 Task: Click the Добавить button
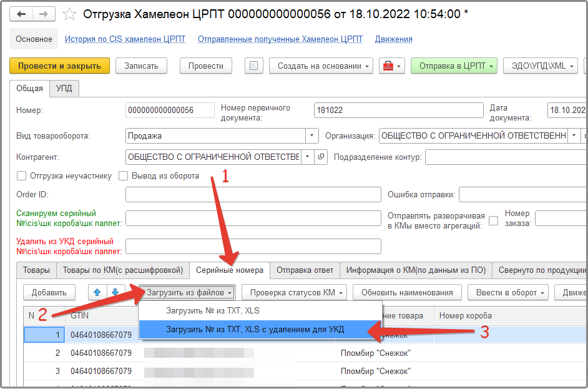[x=49, y=293]
